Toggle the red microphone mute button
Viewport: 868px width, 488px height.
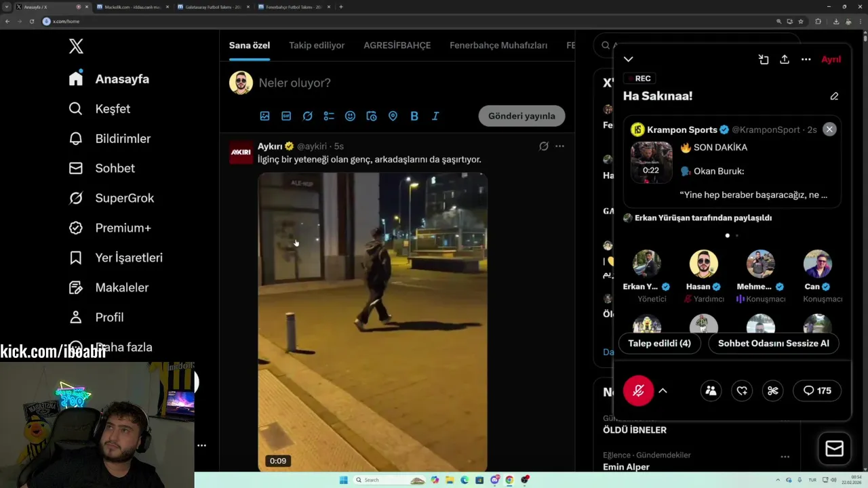click(x=638, y=390)
